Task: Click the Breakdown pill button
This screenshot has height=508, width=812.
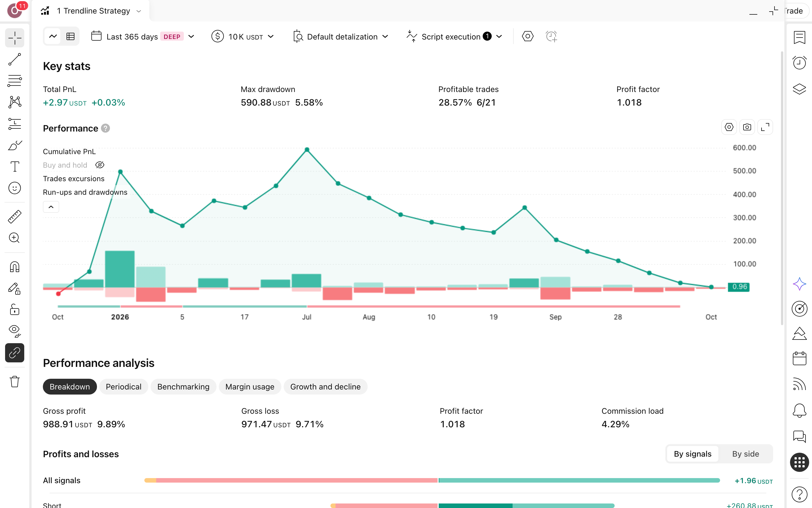Action: click(70, 387)
